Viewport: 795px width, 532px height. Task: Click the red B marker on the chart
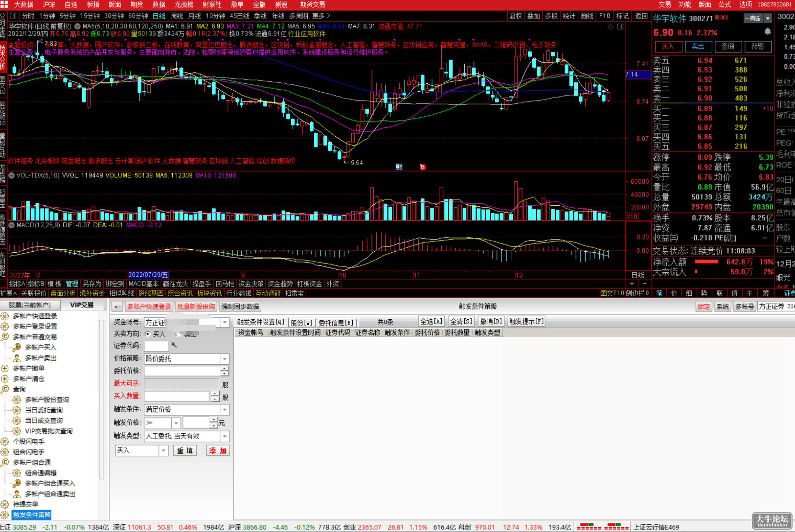pyautogui.click(x=422, y=167)
